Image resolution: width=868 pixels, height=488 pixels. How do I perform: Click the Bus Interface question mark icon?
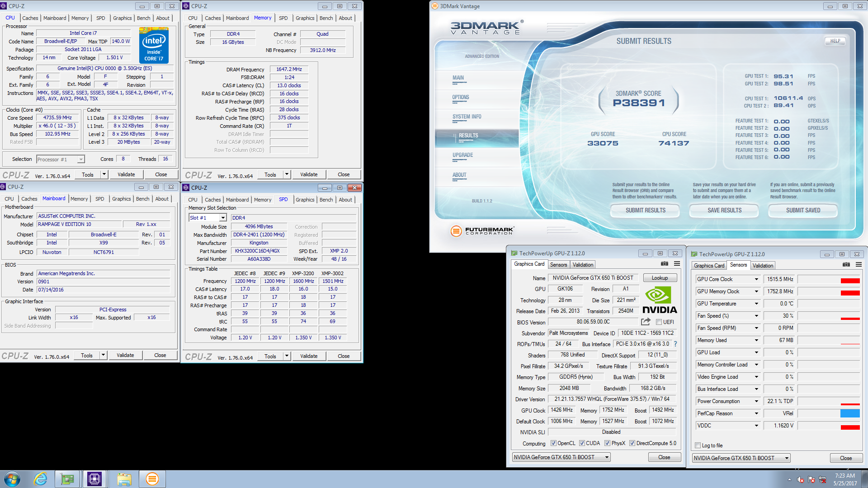[x=675, y=344]
